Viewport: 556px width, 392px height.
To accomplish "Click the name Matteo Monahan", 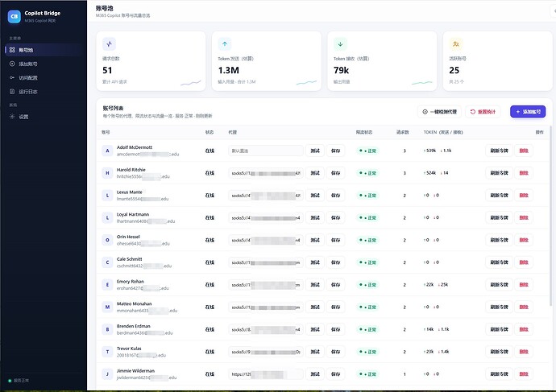I will point(134,303).
